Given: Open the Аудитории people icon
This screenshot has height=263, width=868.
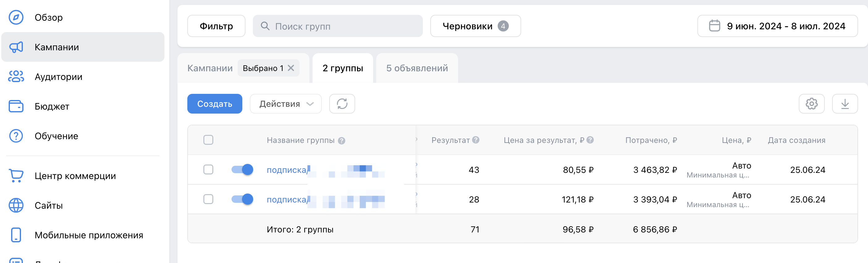Looking at the screenshot, I should click(16, 77).
